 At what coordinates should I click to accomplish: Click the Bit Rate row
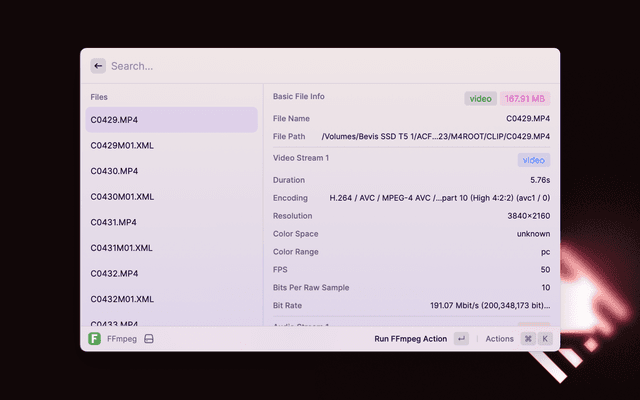(411, 305)
